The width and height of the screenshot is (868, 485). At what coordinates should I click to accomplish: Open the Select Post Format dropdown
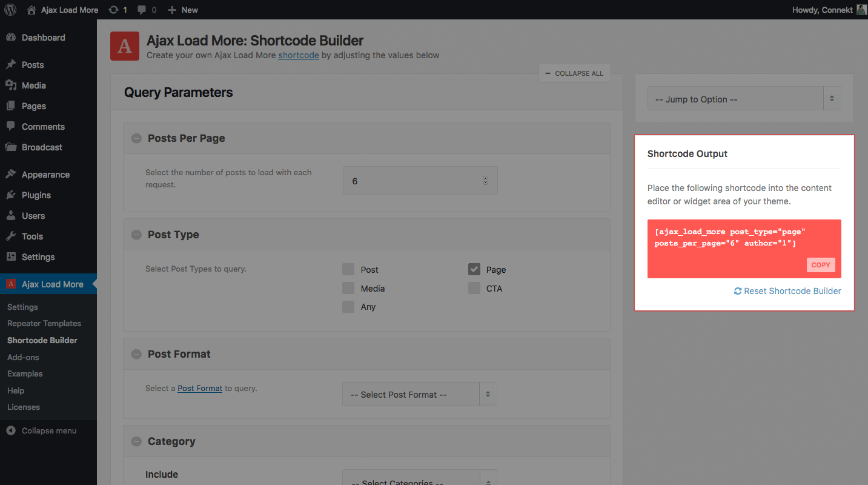420,395
